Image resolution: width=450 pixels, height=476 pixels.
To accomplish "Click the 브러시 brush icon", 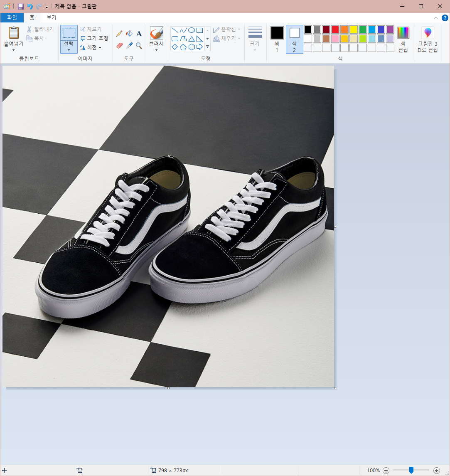I will [x=157, y=33].
